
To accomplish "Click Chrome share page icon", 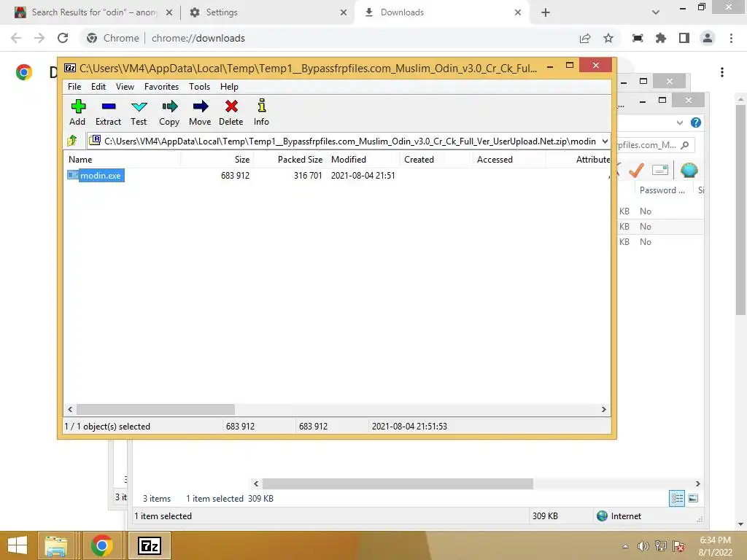I will (585, 38).
